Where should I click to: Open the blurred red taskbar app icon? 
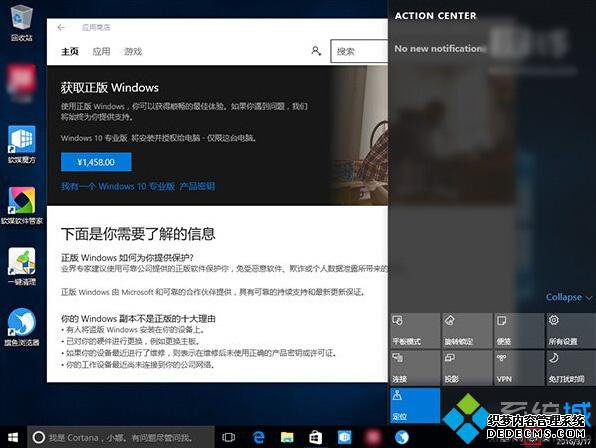(x=373, y=437)
